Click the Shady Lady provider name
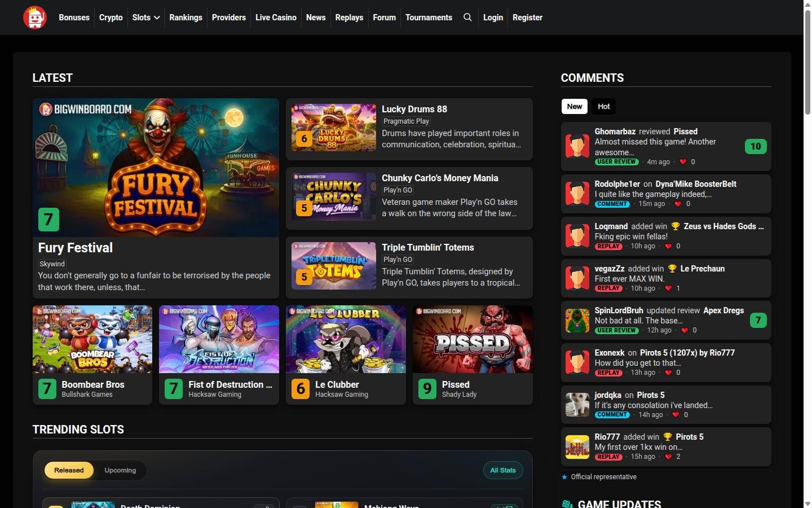This screenshot has height=508, width=812. pos(459,395)
